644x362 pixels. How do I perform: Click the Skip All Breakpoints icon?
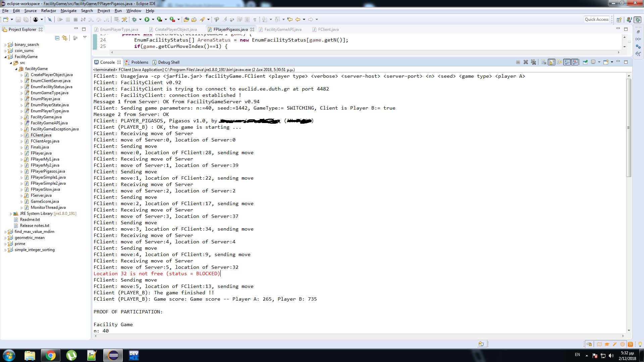pos(50,19)
